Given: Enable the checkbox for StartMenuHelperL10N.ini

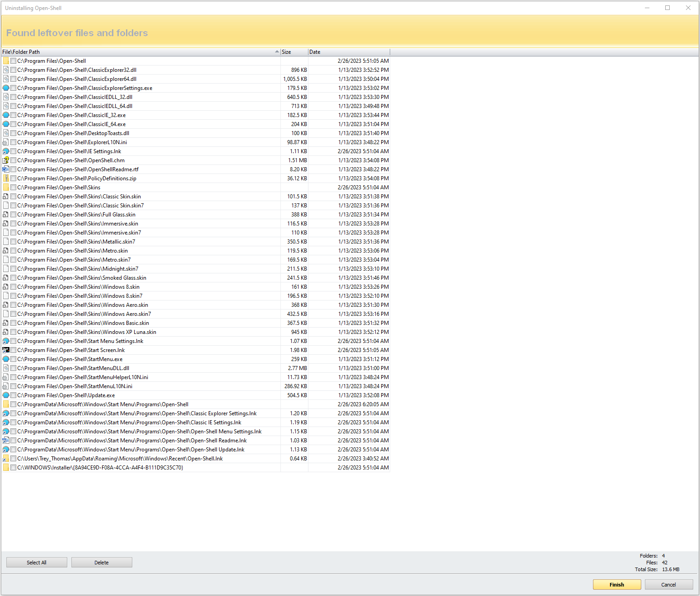Looking at the screenshot, I should point(14,377).
